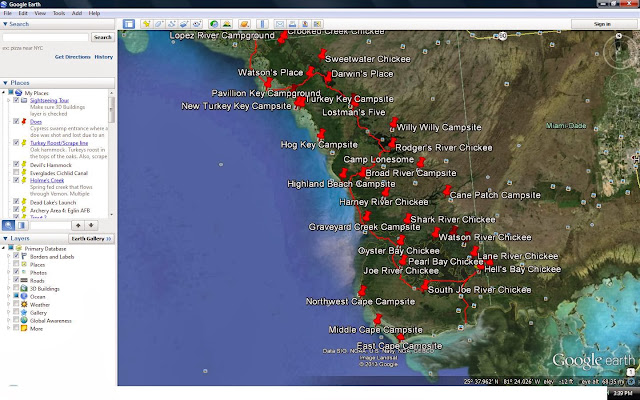Select the Add Path tool
This screenshot has height=400, width=640.
[x=171, y=24]
